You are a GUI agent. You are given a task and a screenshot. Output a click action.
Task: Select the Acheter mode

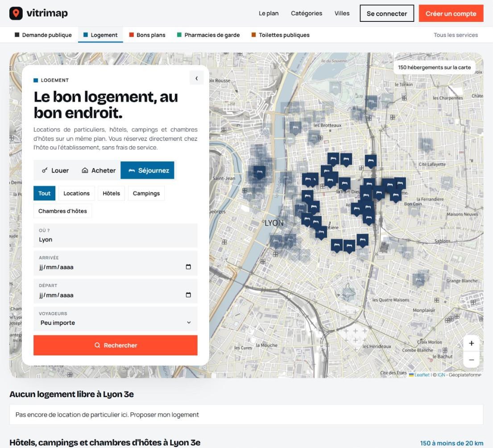click(x=99, y=170)
